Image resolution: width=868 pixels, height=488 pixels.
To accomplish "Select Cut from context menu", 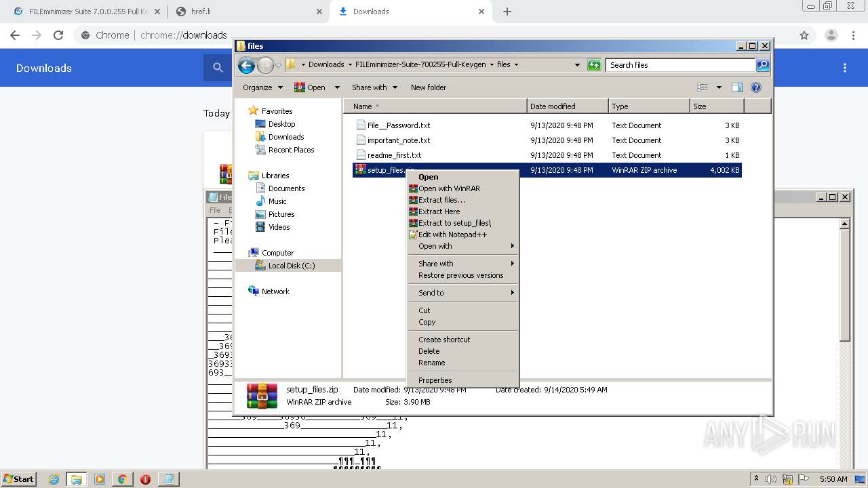I will coord(462,310).
